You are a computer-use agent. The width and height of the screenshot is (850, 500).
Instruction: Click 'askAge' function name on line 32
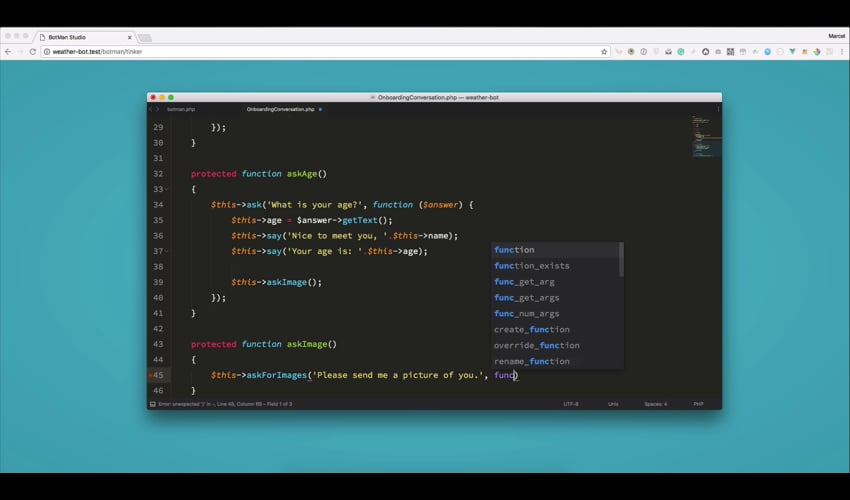302,174
